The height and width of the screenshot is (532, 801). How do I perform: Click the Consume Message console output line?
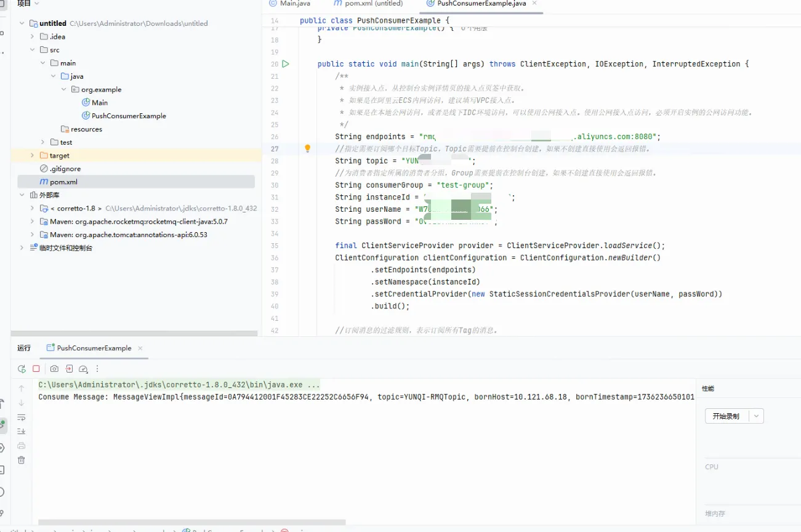[x=366, y=397]
